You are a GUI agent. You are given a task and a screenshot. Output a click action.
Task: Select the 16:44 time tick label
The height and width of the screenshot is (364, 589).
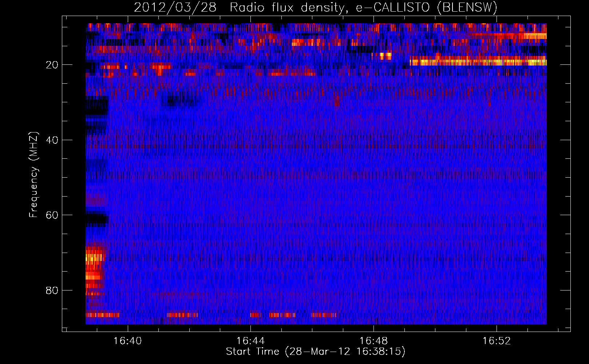250,341
